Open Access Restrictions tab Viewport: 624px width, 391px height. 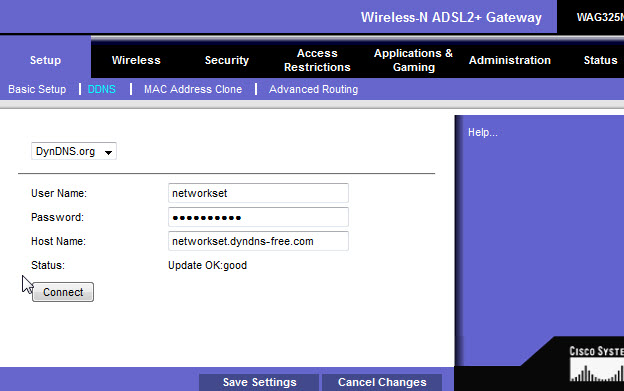(x=317, y=60)
